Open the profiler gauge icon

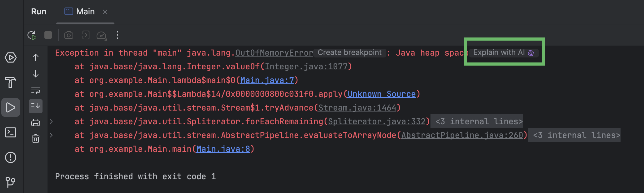(x=101, y=35)
